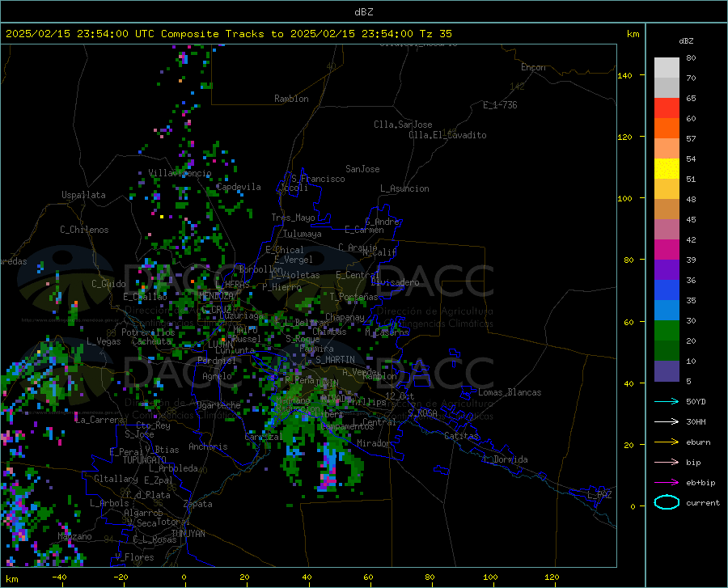Image resolution: width=728 pixels, height=588 pixels.
Task: Click the 80 dBZ light gray swatch
Action: 667,68
